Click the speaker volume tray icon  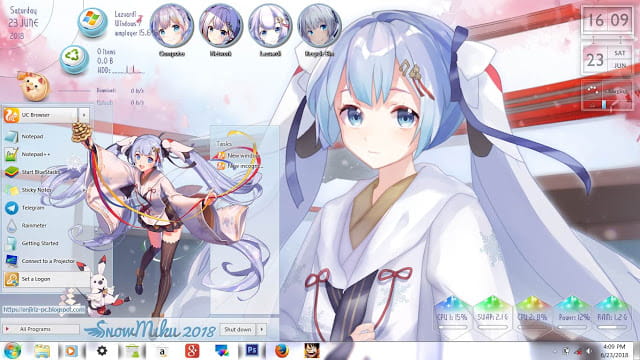(589, 351)
